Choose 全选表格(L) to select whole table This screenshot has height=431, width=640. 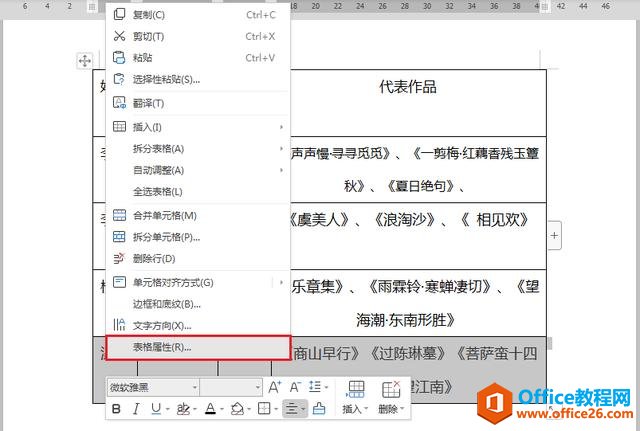coord(198,191)
